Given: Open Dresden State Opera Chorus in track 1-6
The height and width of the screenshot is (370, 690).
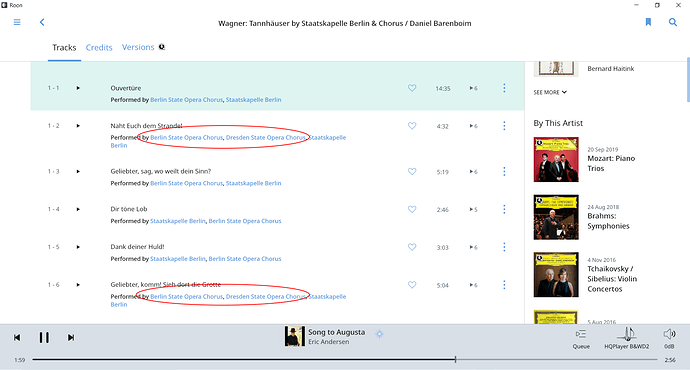Looking at the screenshot, I should (265, 297).
